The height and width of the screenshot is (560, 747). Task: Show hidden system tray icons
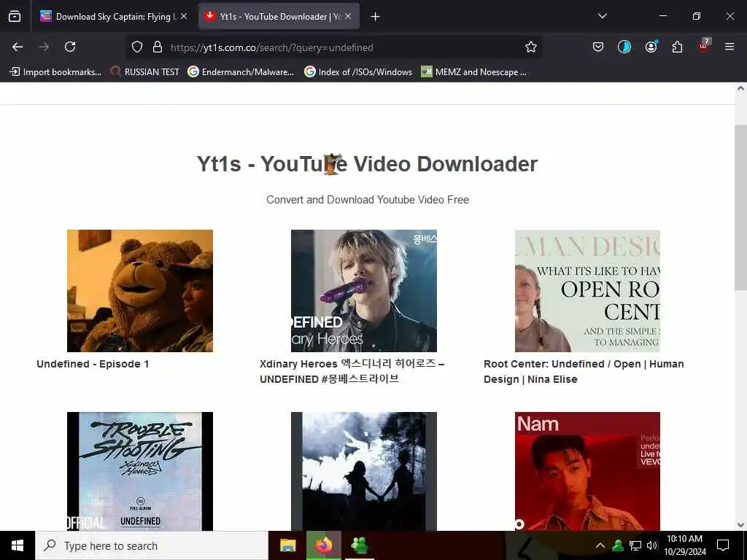(x=600, y=545)
